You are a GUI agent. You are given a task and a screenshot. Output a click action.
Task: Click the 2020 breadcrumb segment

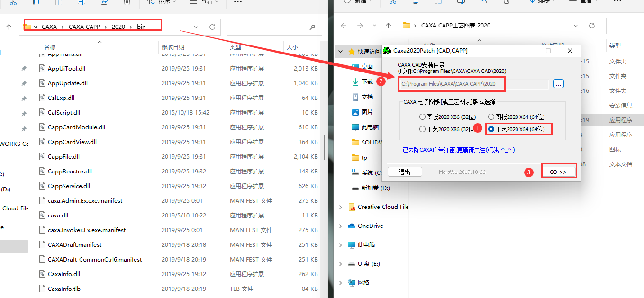click(118, 27)
